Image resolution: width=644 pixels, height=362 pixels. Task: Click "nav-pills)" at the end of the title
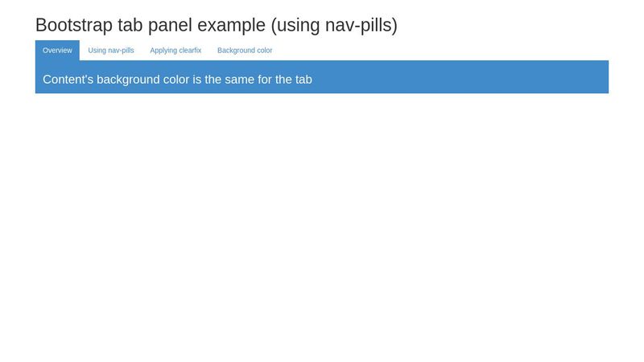tap(361, 25)
